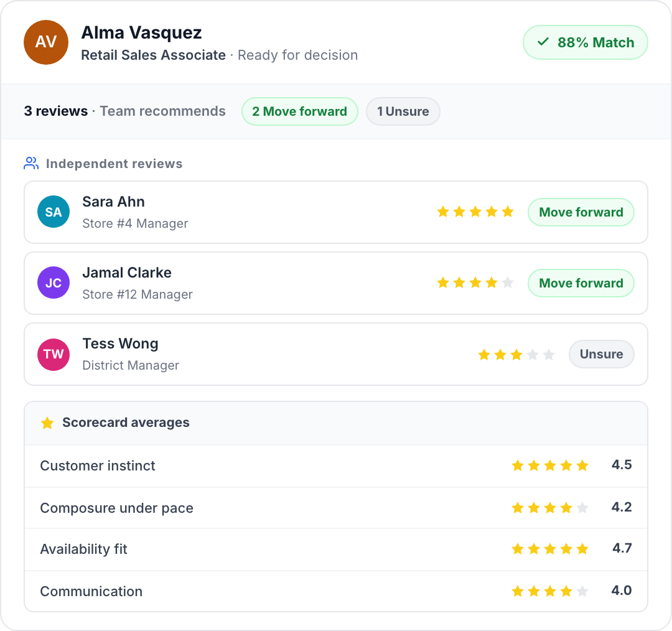Click the star icon beside Scorecard averages

pyautogui.click(x=47, y=423)
